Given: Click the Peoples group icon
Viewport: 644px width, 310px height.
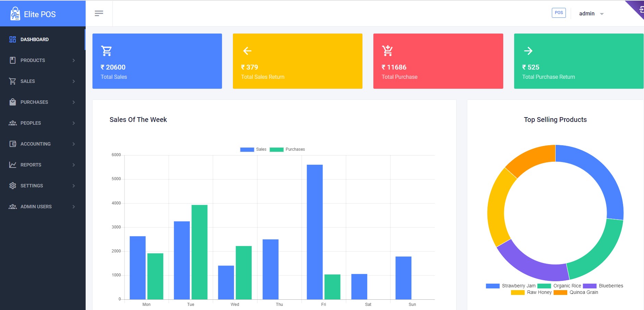Looking at the screenshot, I should click(13, 123).
